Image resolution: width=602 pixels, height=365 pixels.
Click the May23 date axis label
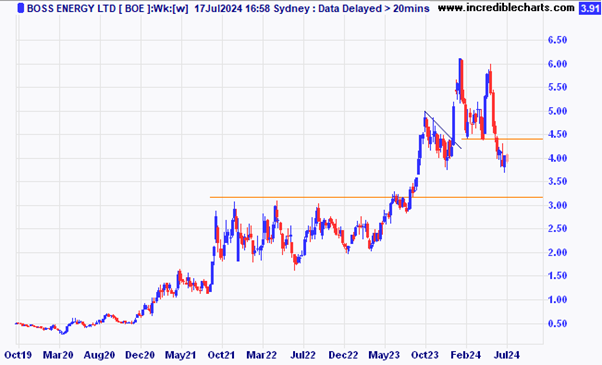384,355
